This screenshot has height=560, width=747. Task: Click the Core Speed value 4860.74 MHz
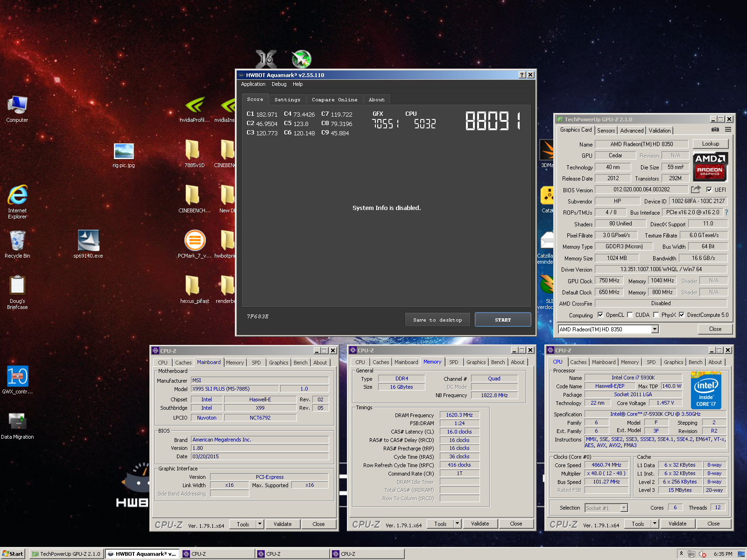click(x=606, y=465)
